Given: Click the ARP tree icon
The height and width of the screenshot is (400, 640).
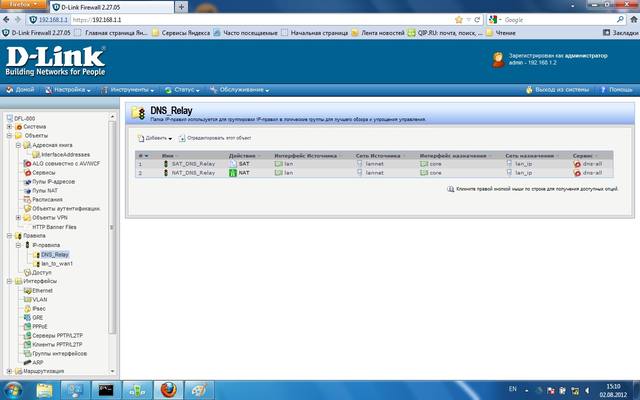Looking at the screenshot, I should point(27,362).
